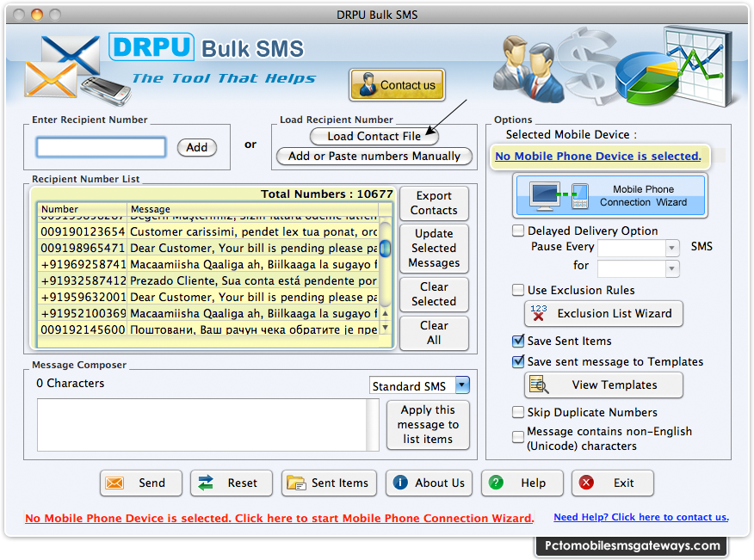The image size is (754, 560).
Task: Click the Message column header
Action: click(x=253, y=209)
